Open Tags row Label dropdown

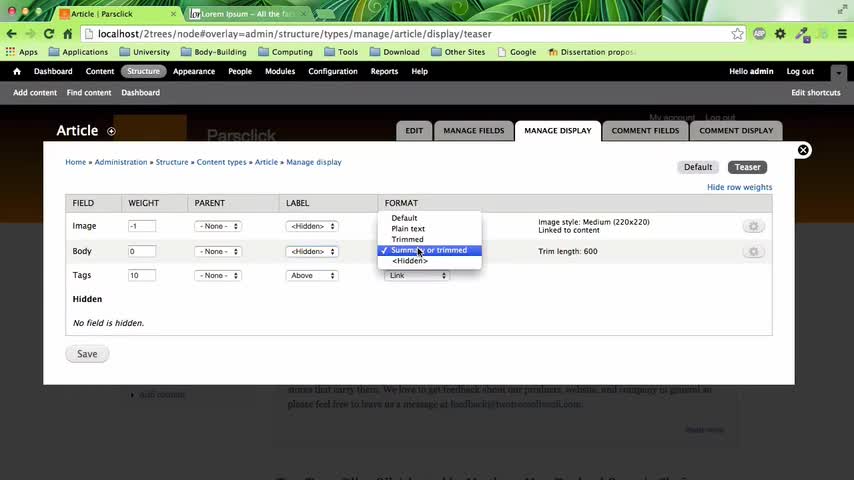312,276
